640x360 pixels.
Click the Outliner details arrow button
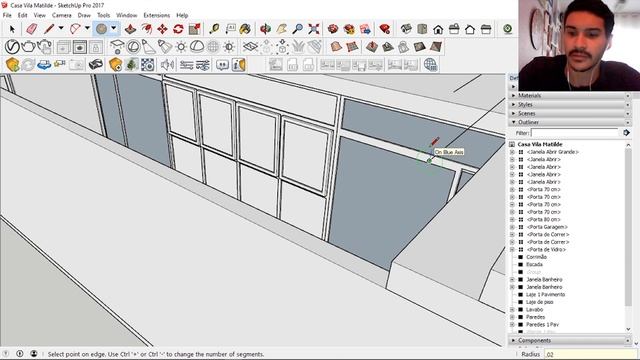click(x=626, y=133)
